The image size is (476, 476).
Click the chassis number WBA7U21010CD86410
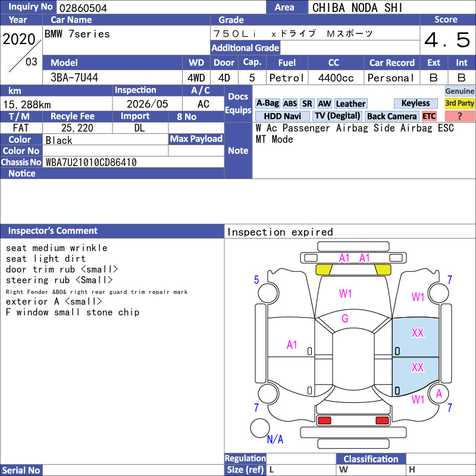click(91, 162)
